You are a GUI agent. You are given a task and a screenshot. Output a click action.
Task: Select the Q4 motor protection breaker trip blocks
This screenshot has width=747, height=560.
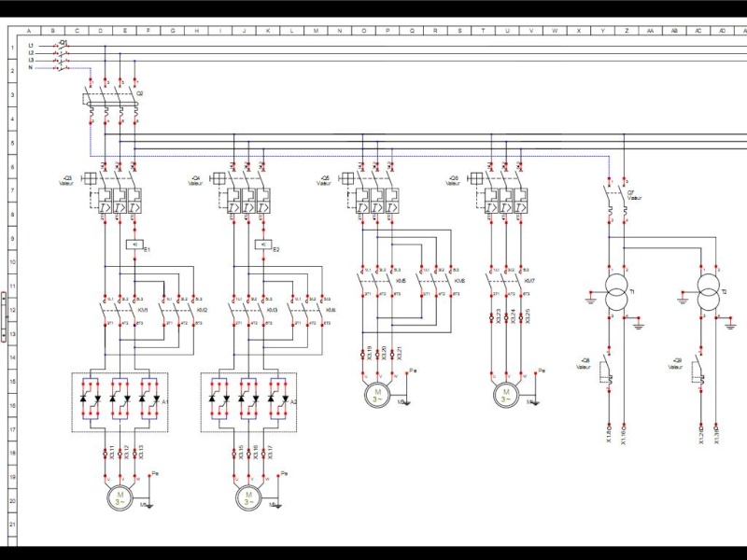(x=248, y=202)
